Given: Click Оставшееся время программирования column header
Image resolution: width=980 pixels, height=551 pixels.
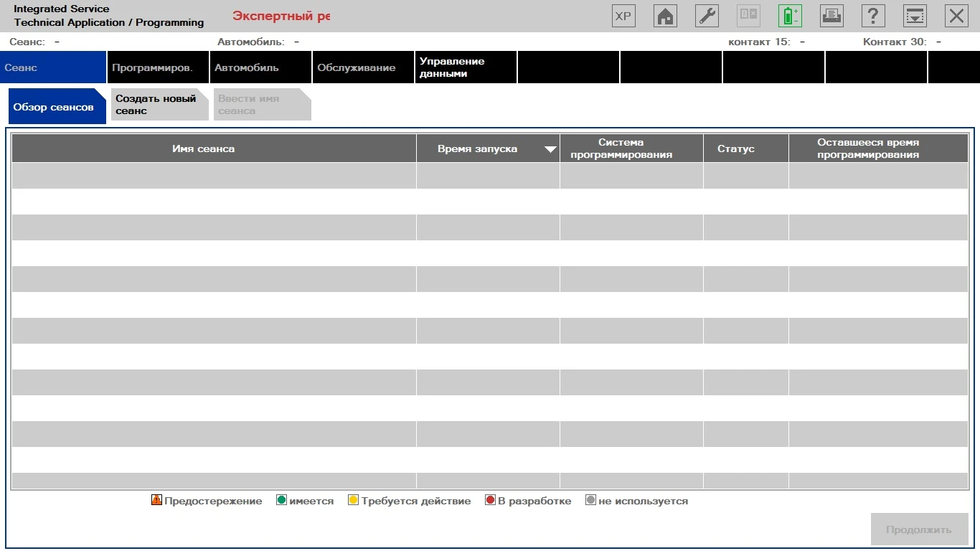Looking at the screenshot, I should click(878, 149).
